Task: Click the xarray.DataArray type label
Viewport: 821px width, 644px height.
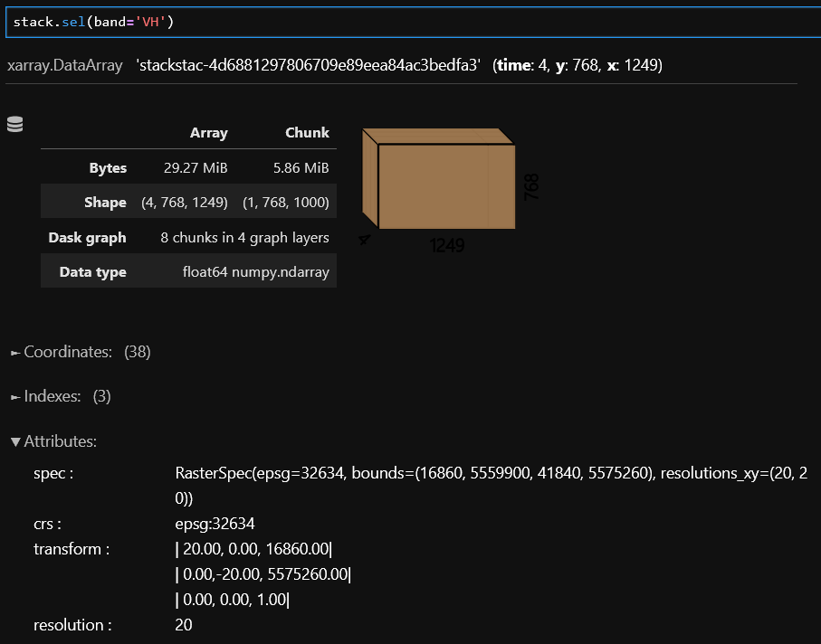Action: click(x=64, y=66)
